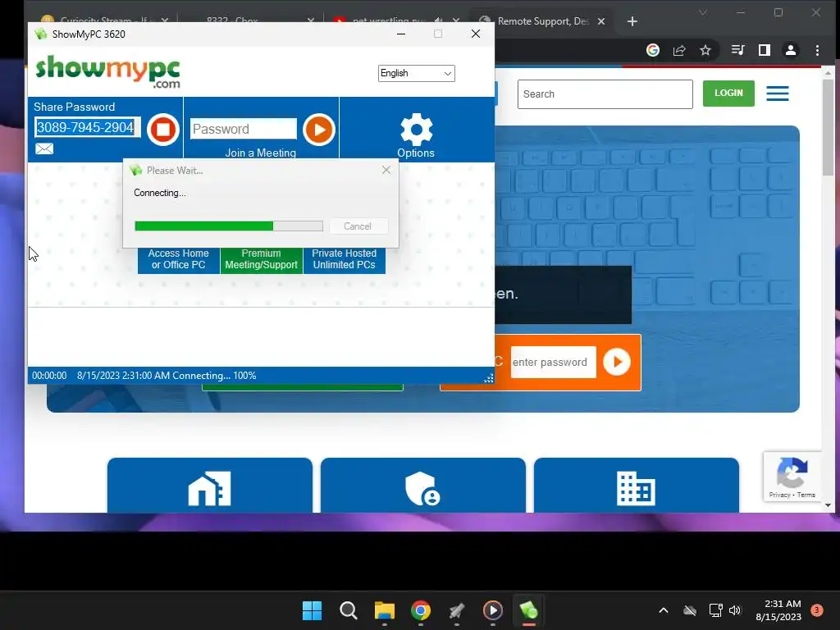This screenshot has width=840, height=630.
Task: Switch to the Remote Support browser tab
Action: [541, 21]
